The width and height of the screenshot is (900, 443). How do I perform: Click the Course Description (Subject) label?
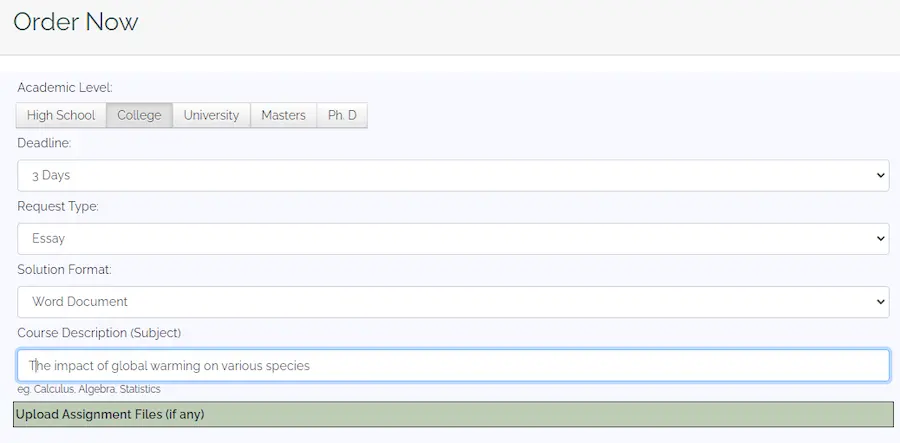coord(99,333)
